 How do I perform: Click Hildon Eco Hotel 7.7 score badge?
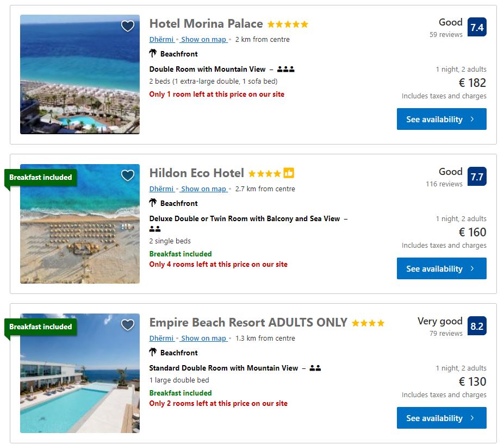pos(477,177)
